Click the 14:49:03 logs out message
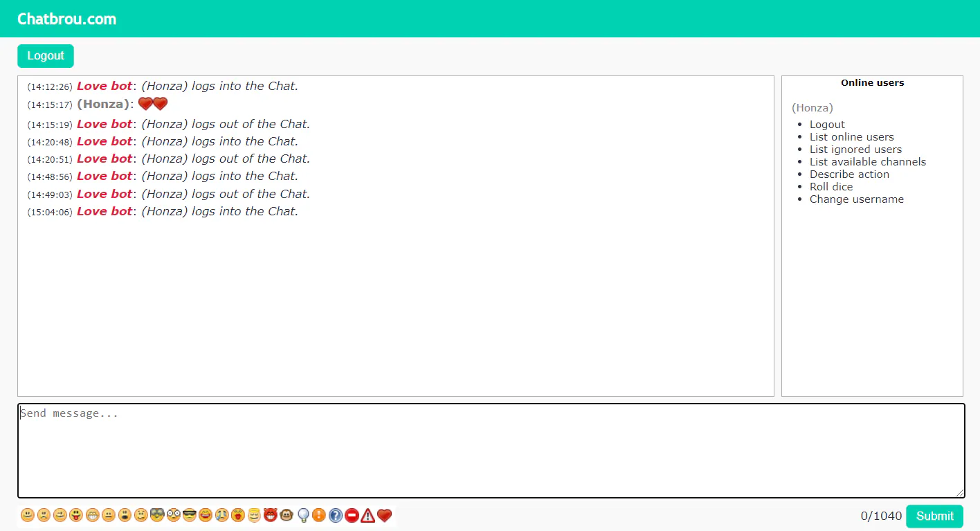 [226, 195]
